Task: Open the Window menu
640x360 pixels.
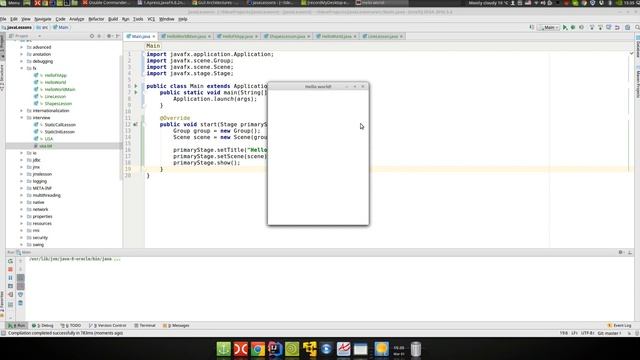Action: click(167, 19)
